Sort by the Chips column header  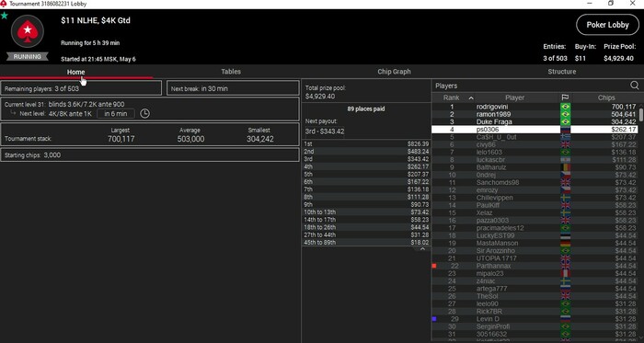point(606,97)
